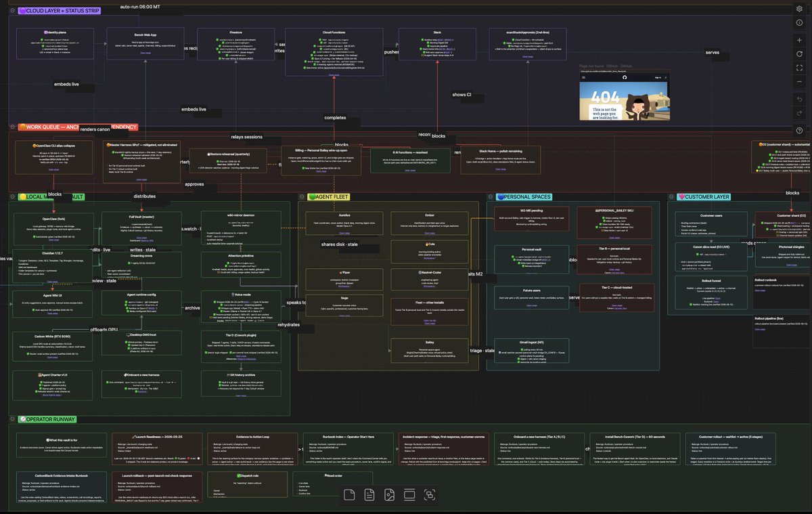
Task: Click the 'offloads GPU' edge label
Action: point(104,330)
